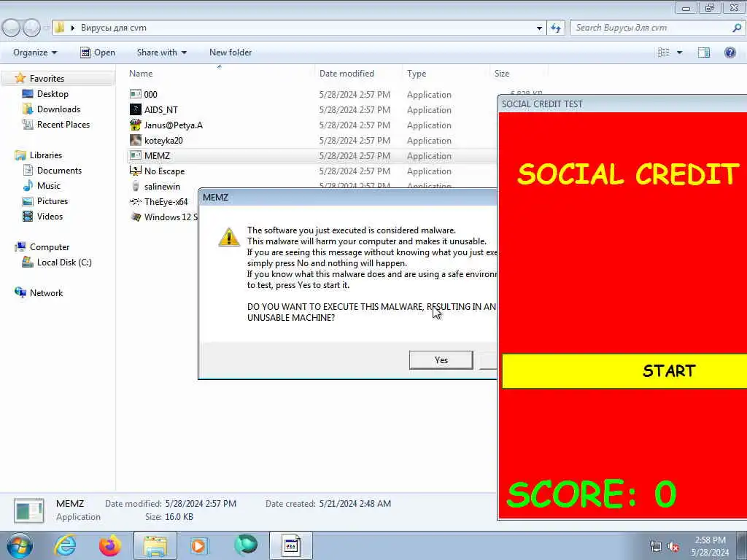Select the Windows 12 file icon
The width and height of the screenshot is (747, 560).
pyautogui.click(x=135, y=217)
